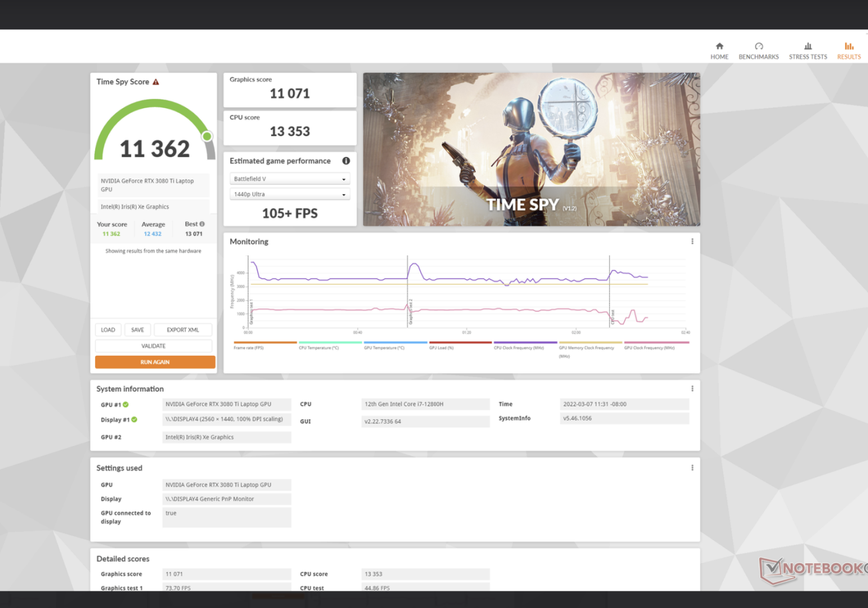868x608 pixels.
Task: Click the green dot on the score gauge
Action: [x=207, y=136]
